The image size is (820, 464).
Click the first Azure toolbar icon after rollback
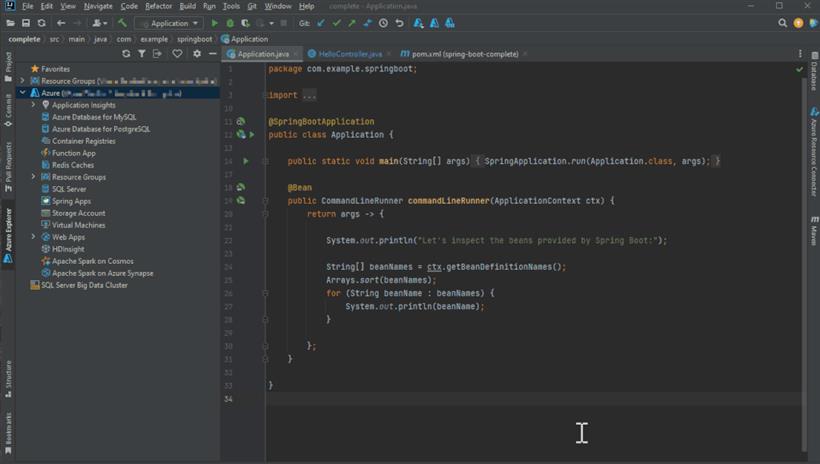coord(418,23)
